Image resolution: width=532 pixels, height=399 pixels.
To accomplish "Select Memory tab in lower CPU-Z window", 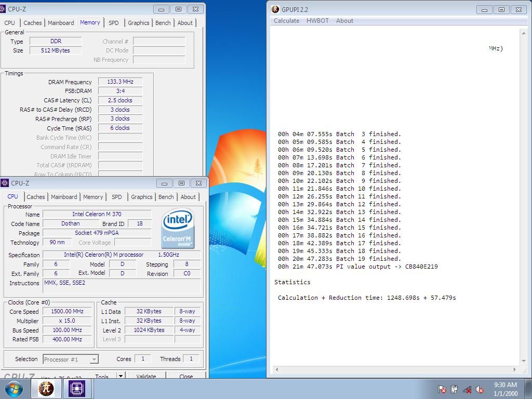I will point(93,197).
